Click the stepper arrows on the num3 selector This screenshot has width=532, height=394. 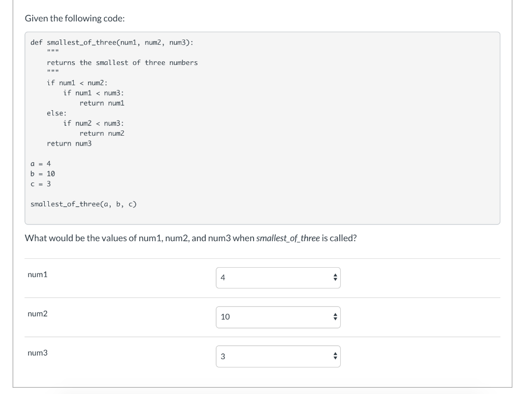[x=335, y=356]
